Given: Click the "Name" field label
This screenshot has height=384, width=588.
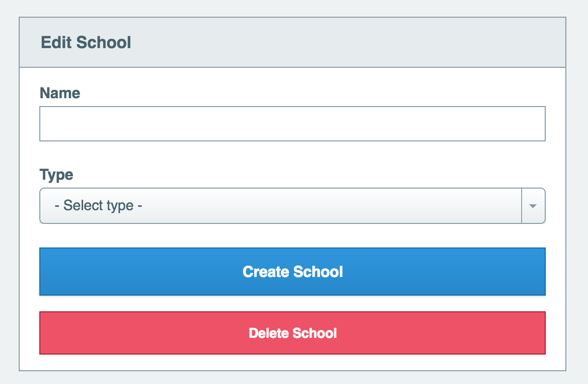Looking at the screenshot, I should 60,93.
